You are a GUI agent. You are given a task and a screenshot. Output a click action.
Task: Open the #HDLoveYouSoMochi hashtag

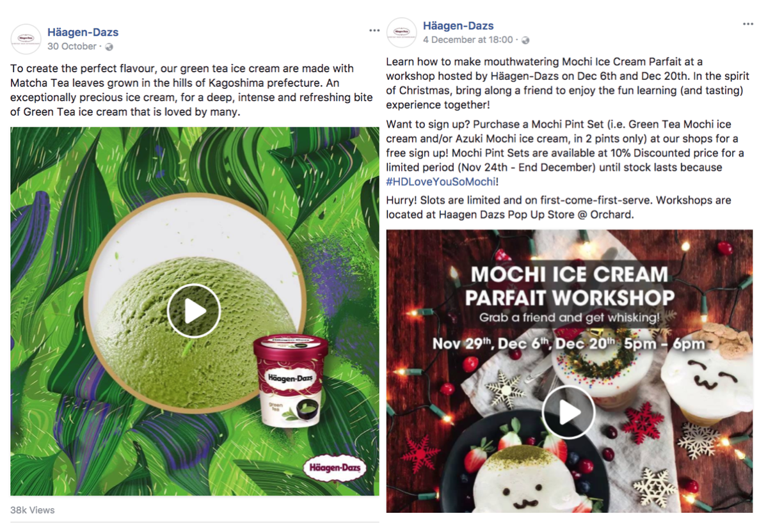(441, 182)
